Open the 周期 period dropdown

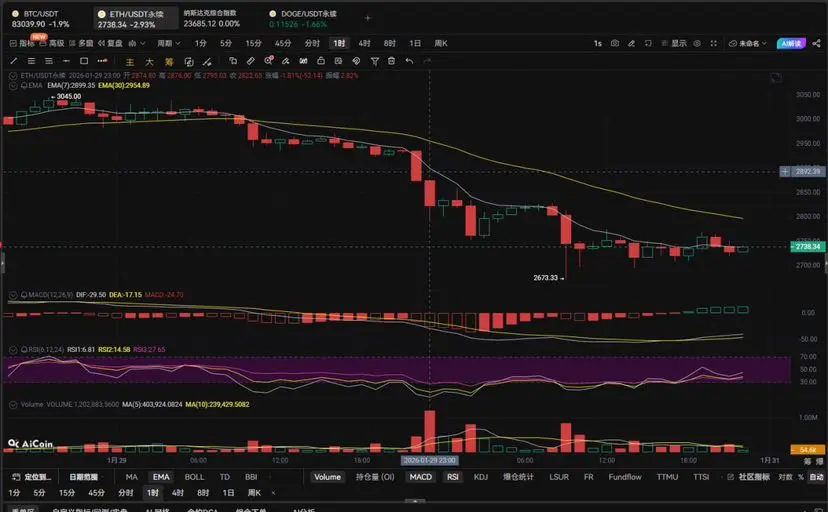[168, 43]
